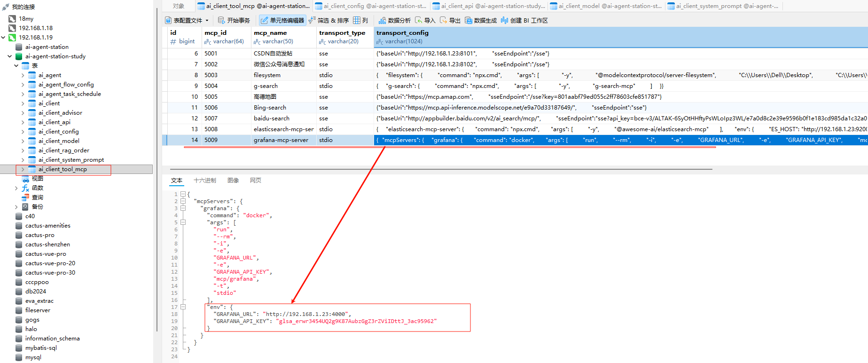Collapse the "env" JSON fold marker
Viewport: 868px width, 363px height.
tap(183, 307)
